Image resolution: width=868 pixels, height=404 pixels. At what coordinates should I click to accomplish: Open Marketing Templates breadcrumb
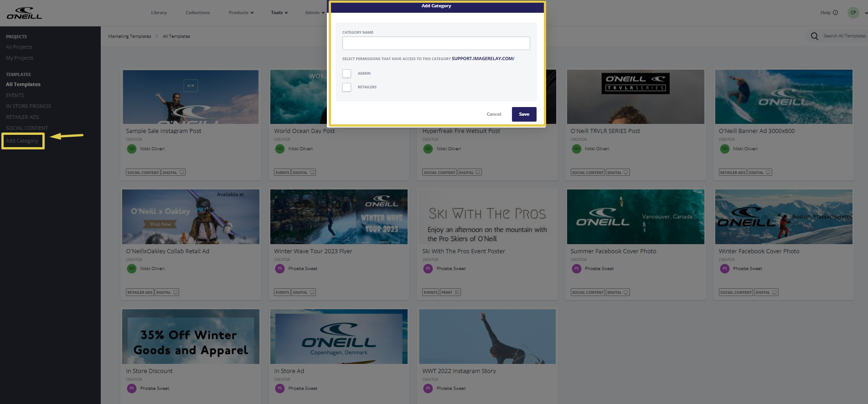[129, 36]
